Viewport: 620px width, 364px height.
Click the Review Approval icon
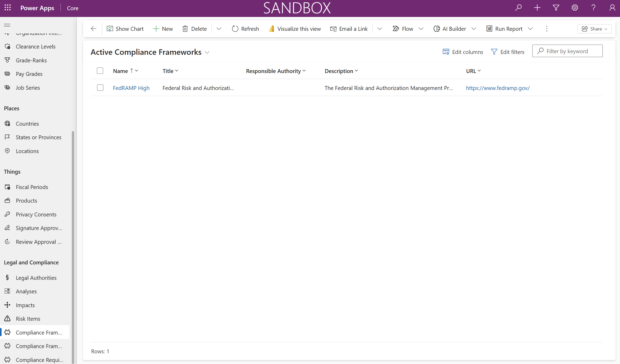7,241
